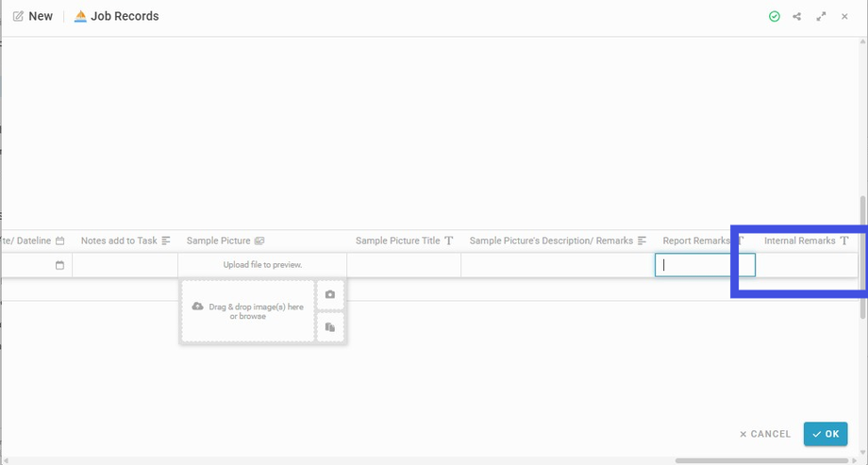
Task: Click the CANCEL button
Action: click(x=765, y=434)
